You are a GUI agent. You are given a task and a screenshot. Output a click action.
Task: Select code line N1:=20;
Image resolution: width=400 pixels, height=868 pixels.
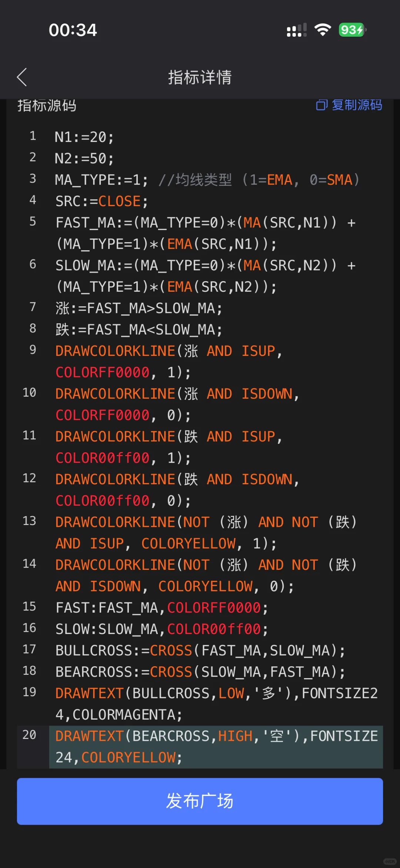pos(84,137)
